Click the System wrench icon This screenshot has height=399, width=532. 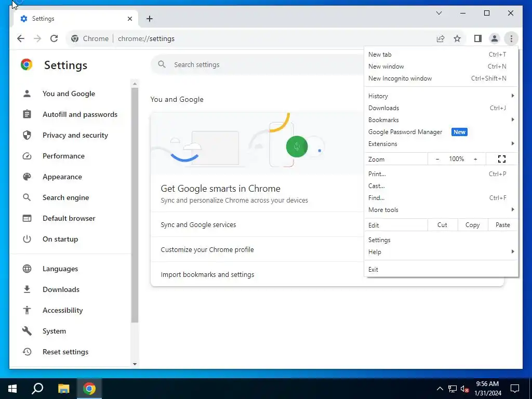27,331
